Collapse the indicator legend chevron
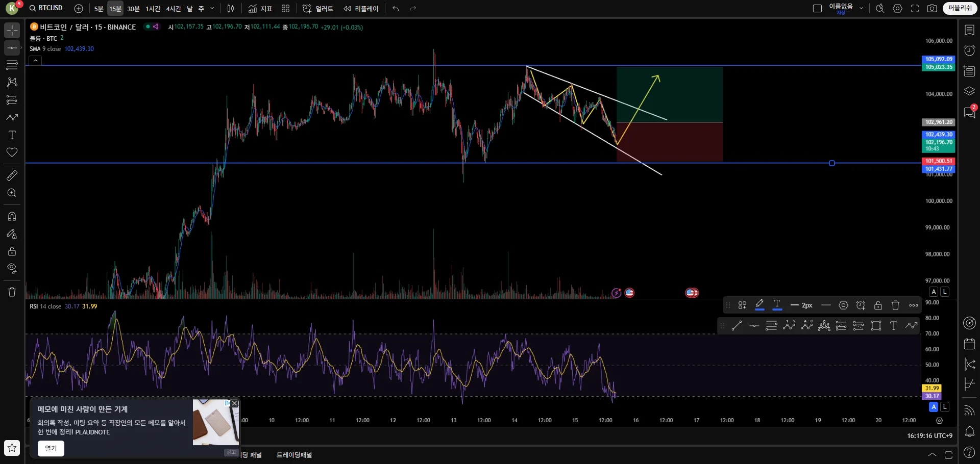This screenshot has height=464, width=980. 35,61
